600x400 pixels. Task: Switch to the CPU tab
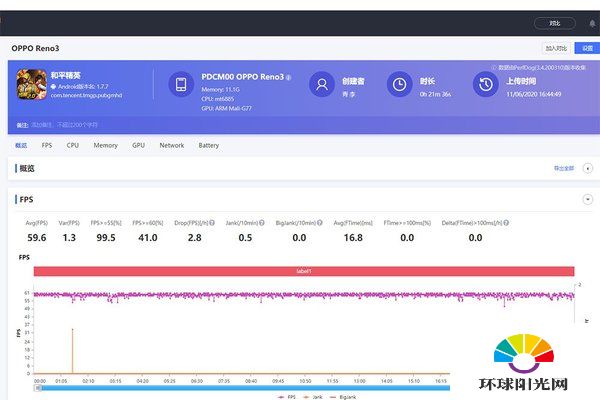pyautogui.click(x=73, y=145)
